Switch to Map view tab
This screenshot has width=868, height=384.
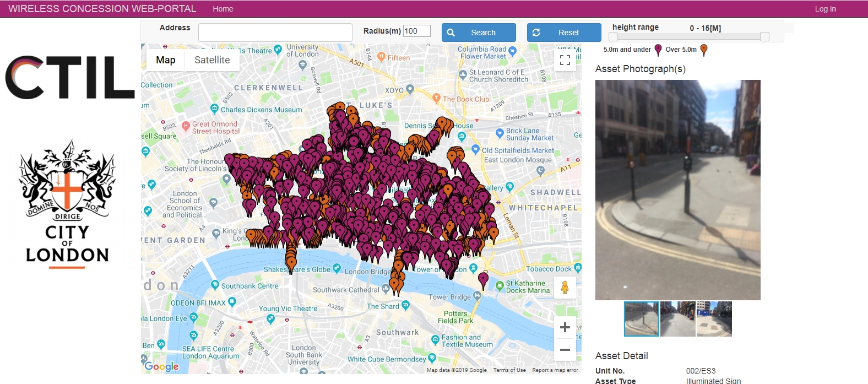165,60
